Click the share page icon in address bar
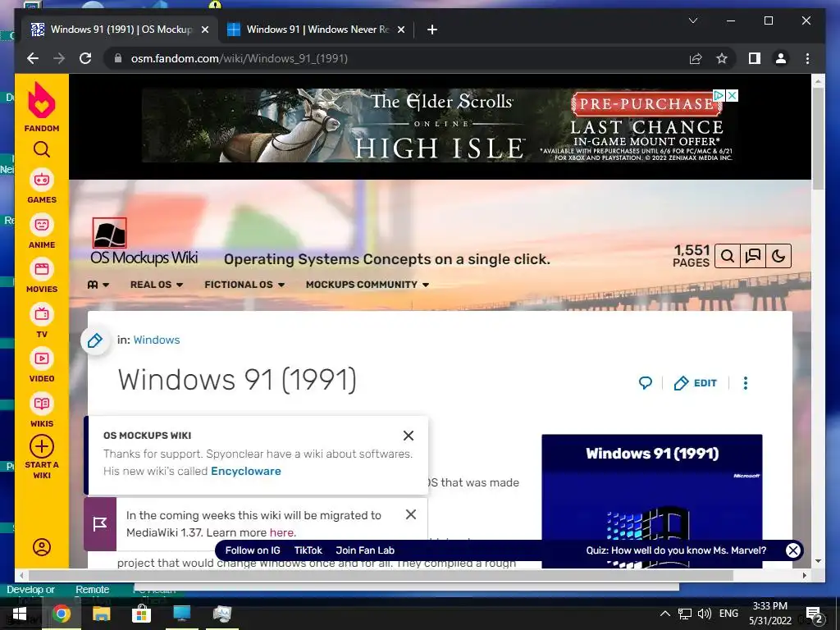 click(x=696, y=58)
